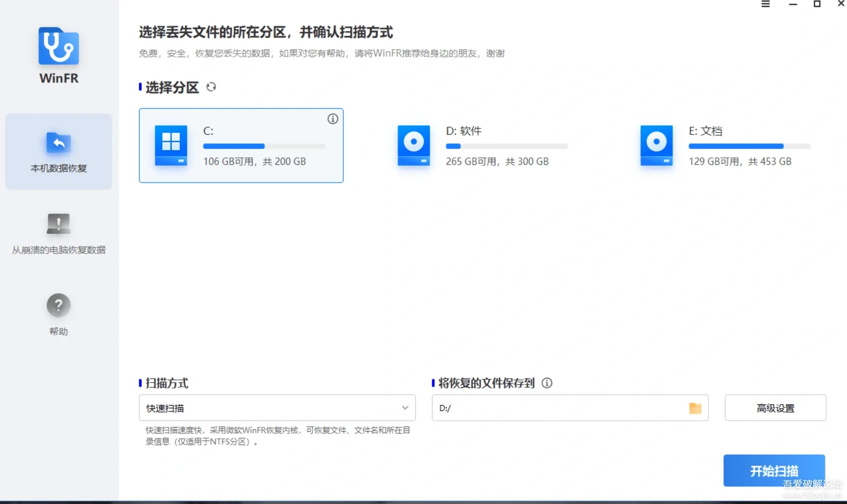Viewport: 847px width, 504px height.
Task: Click the disk icon for E: 文档
Action: [x=657, y=146]
